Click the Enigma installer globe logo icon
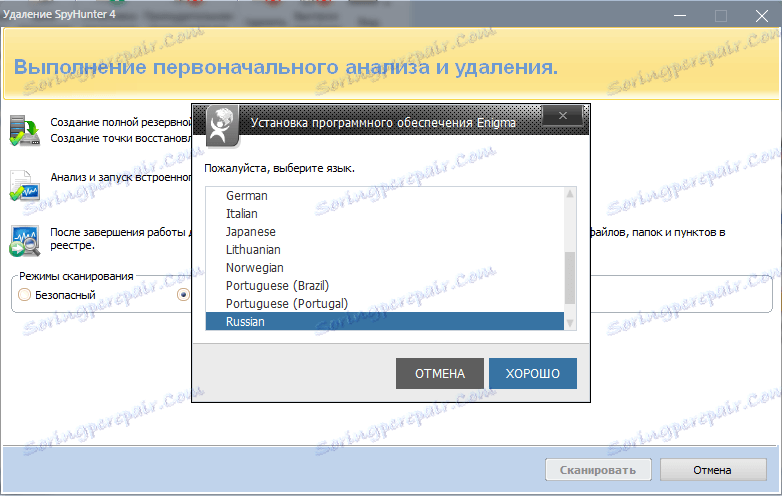 pos(222,126)
